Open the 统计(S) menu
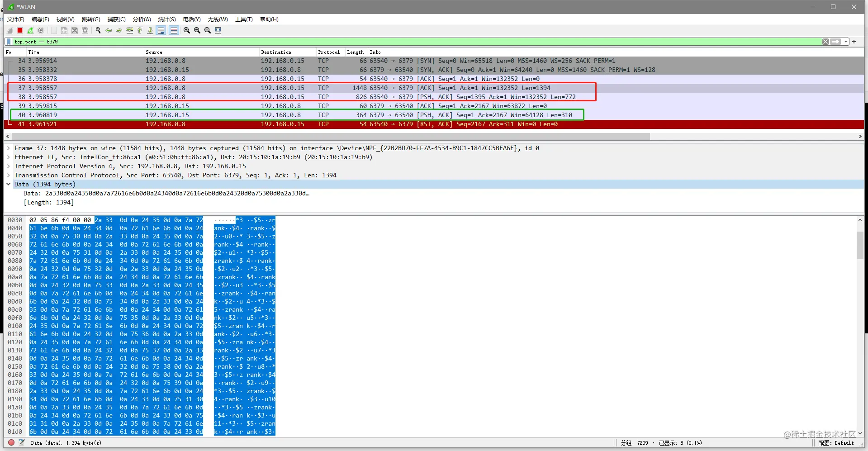The height and width of the screenshot is (451, 868). [x=167, y=19]
